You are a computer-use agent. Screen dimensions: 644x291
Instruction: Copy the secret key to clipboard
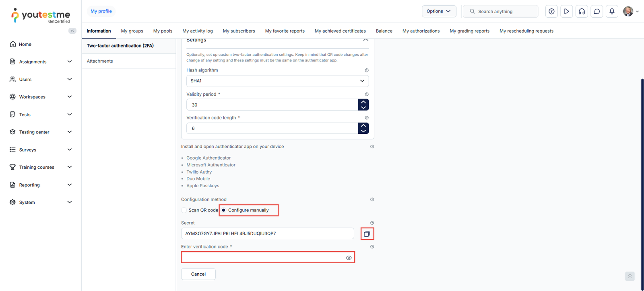pos(367,234)
